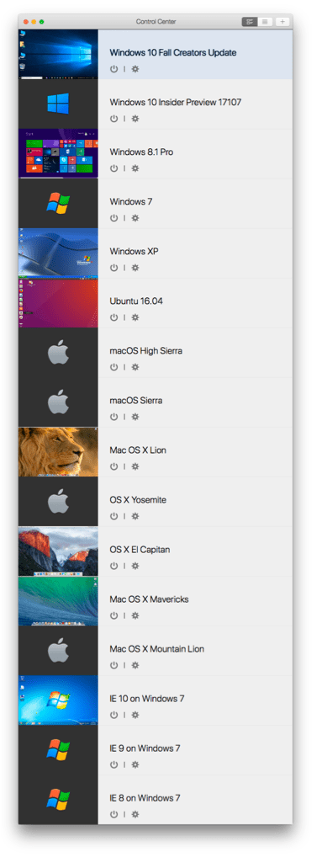322x868 pixels.
Task: Select the Mac OS X Mavericks thumbnail
Action: (58, 601)
